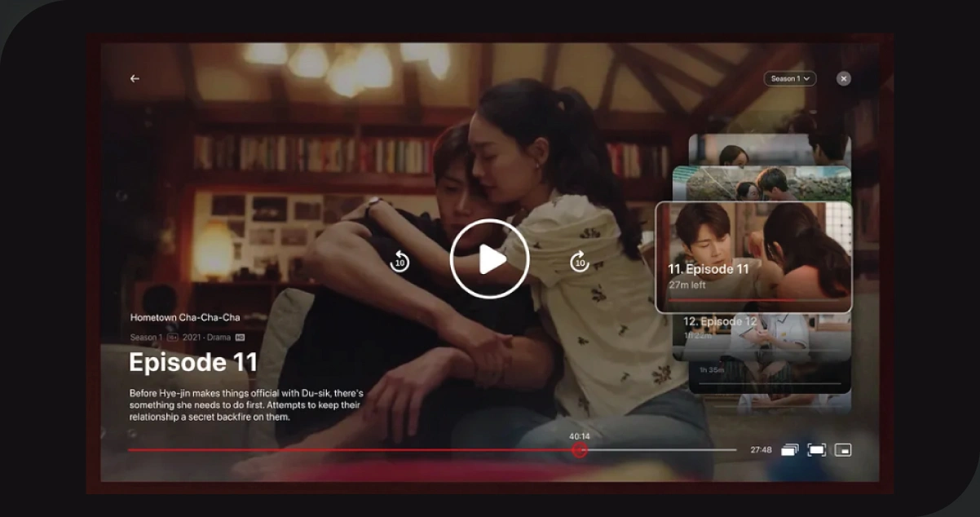Image resolution: width=980 pixels, height=517 pixels.
Task: Tap the Play button to resume playback
Action: [489, 258]
